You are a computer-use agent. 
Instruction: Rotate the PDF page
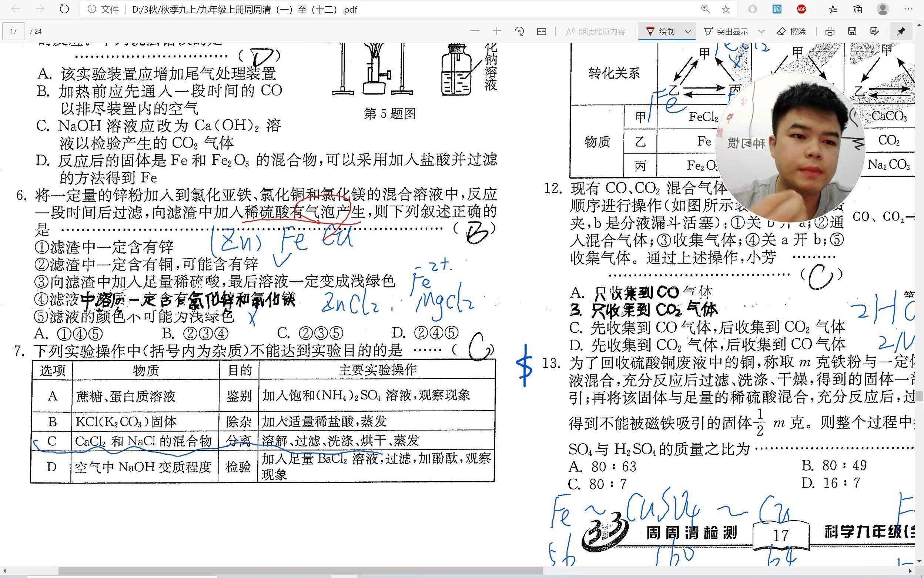[519, 31]
